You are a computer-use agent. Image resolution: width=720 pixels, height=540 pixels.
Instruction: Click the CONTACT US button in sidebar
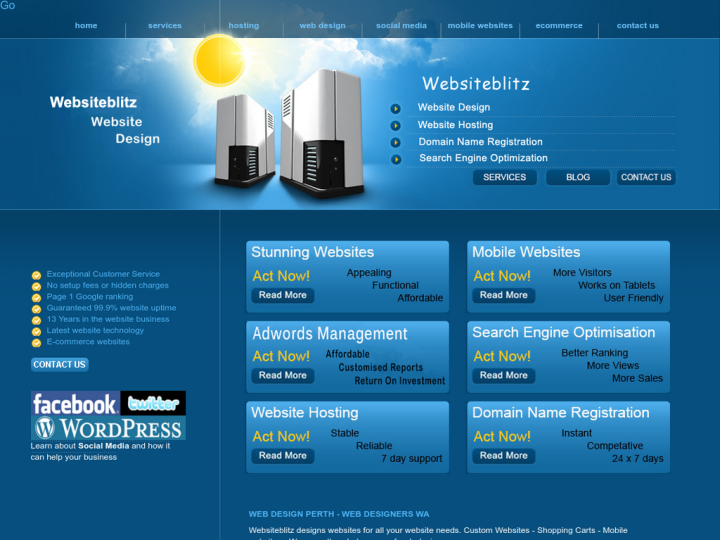pyautogui.click(x=59, y=364)
